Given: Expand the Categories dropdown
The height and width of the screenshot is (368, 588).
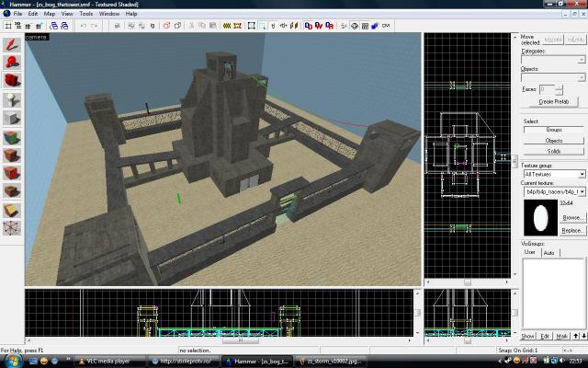Looking at the screenshot, I should point(582,59).
